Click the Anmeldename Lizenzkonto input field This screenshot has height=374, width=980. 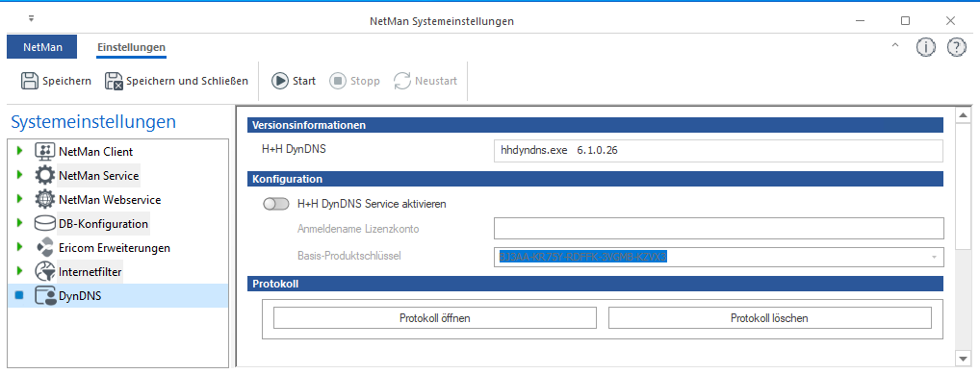tap(718, 229)
